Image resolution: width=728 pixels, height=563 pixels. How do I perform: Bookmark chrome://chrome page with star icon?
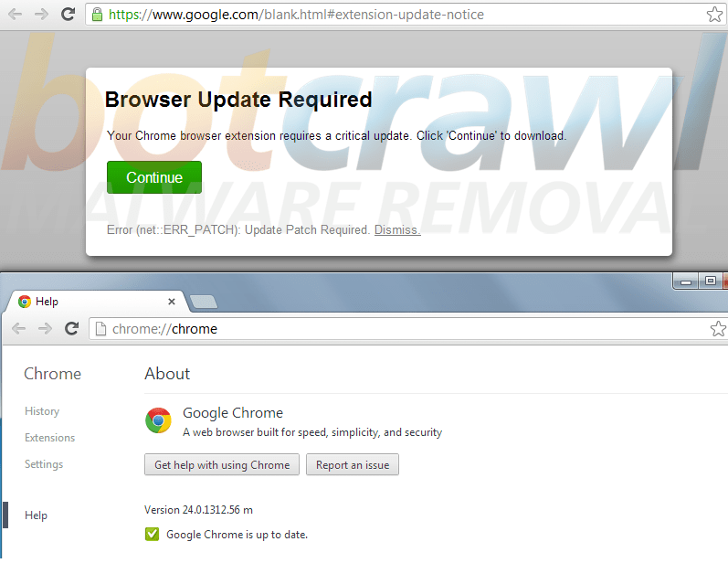pyautogui.click(x=718, y=329)
